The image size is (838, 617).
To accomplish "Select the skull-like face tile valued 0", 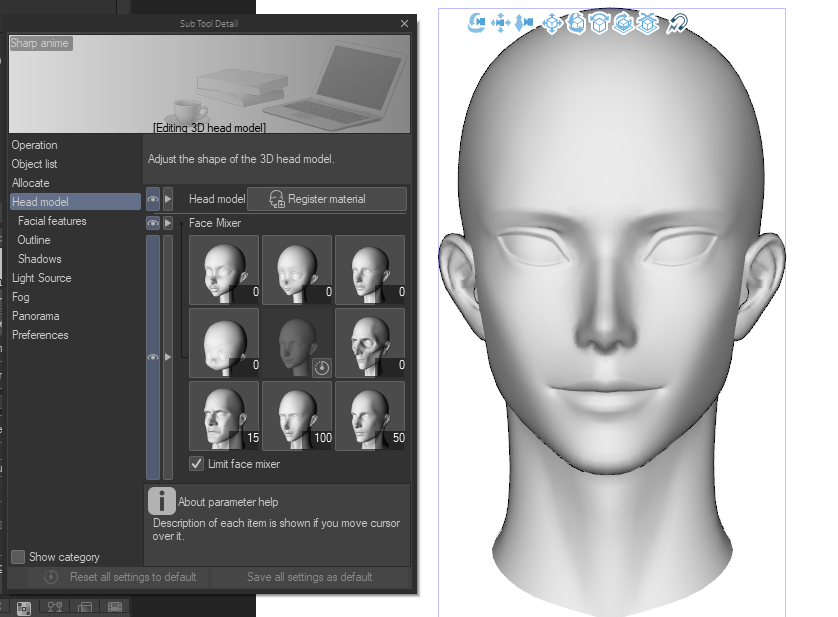I will [x=370, y=343].
